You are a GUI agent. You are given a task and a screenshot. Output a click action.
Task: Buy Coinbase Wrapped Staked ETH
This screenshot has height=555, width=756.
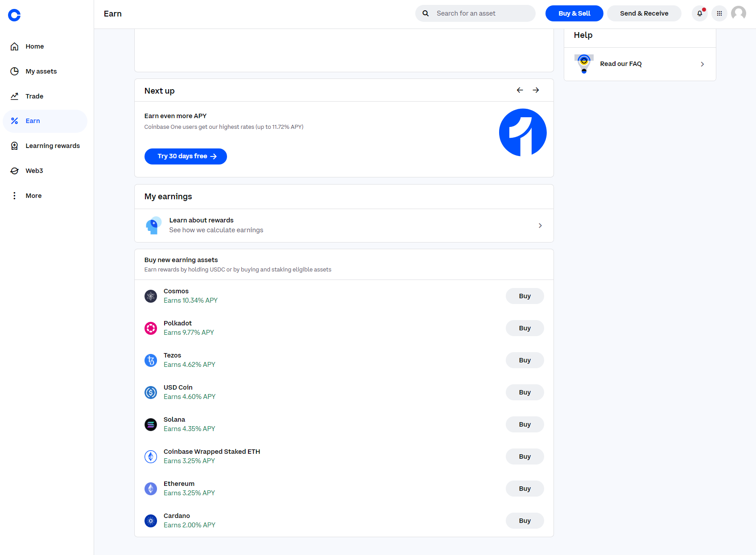[x=525, y=456]
